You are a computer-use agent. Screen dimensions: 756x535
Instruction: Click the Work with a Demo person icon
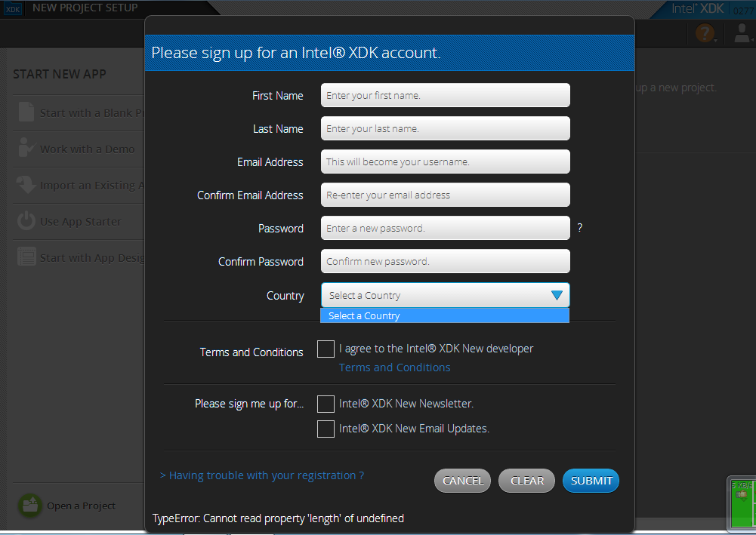click(x=26, y=149)
